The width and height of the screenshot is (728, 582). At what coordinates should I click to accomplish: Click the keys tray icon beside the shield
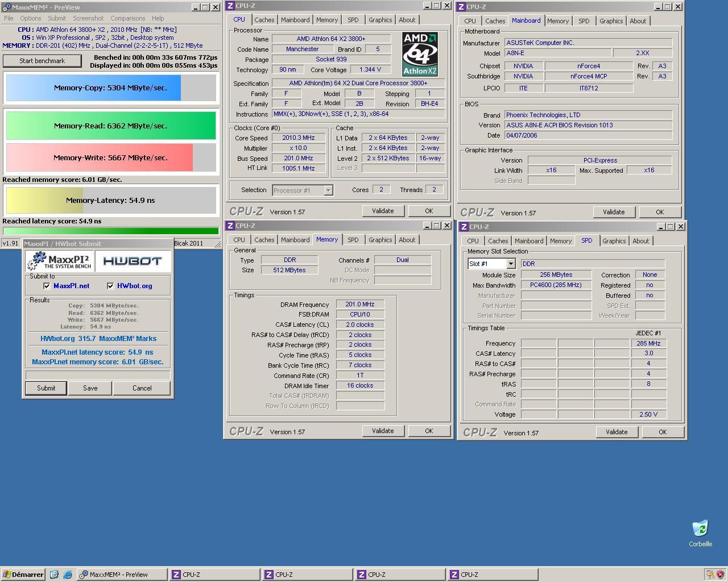click(x=709, y=575)
